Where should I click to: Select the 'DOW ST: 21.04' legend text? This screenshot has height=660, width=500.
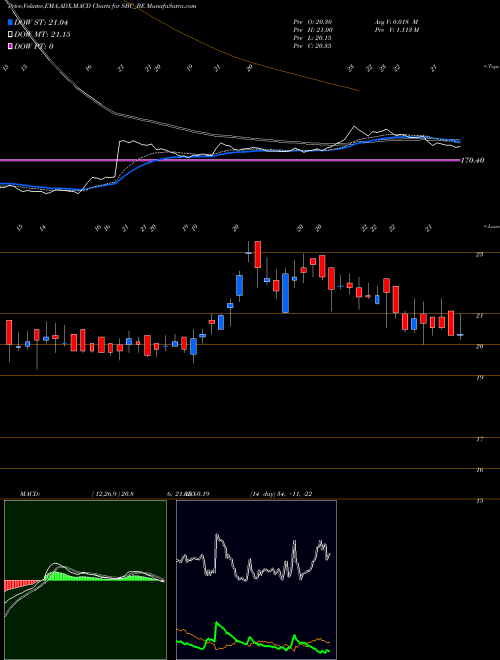pos(41,23)
